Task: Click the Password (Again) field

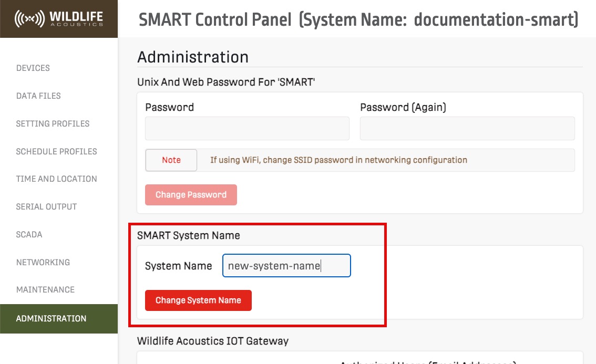Action: point(467,129)
